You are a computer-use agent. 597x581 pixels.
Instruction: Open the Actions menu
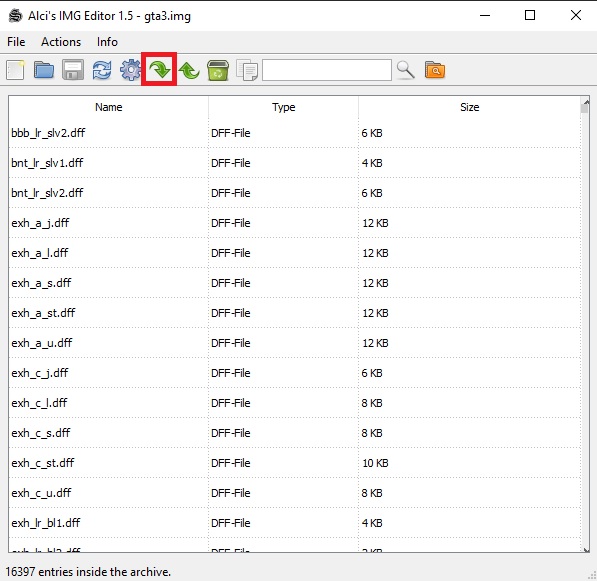[x=61, y=42]
